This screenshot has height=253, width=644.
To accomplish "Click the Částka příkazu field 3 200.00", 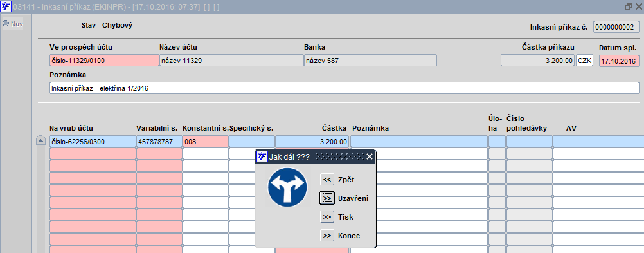I will [538, 61].
